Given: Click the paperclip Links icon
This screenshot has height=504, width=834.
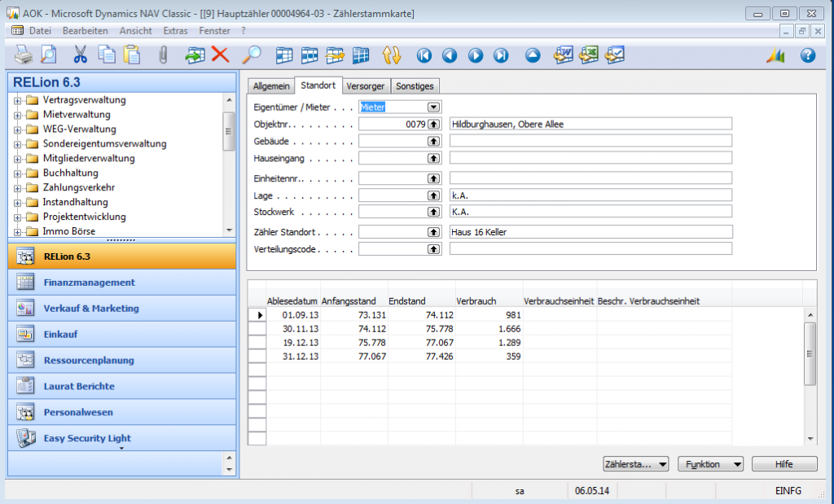Looking at the screenshot, I should coord(163,55).
